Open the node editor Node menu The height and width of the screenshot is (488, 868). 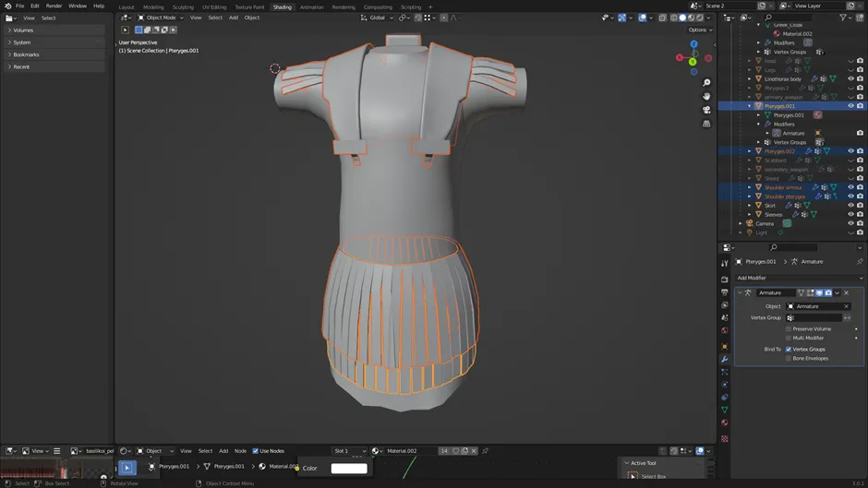coord(240,451)
